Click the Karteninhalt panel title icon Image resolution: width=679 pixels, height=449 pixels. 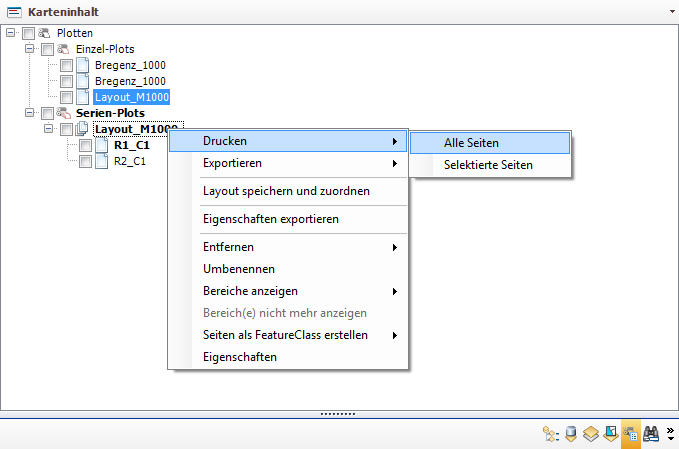(x=14, y=12)
